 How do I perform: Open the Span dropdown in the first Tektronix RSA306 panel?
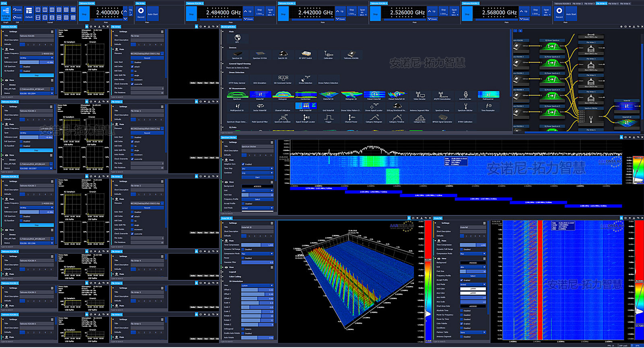(37, 58)
